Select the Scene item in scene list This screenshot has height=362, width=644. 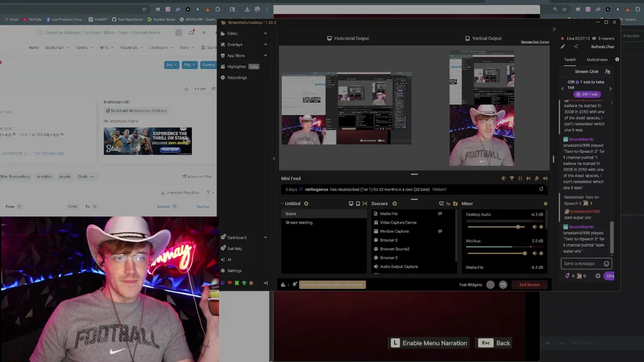click(324, 214)
